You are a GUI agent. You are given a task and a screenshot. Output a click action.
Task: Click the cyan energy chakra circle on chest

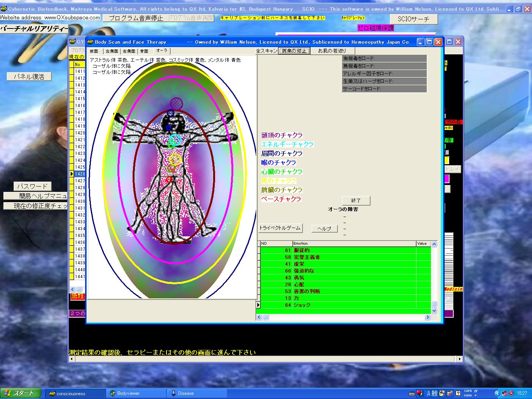pos(175,139)
